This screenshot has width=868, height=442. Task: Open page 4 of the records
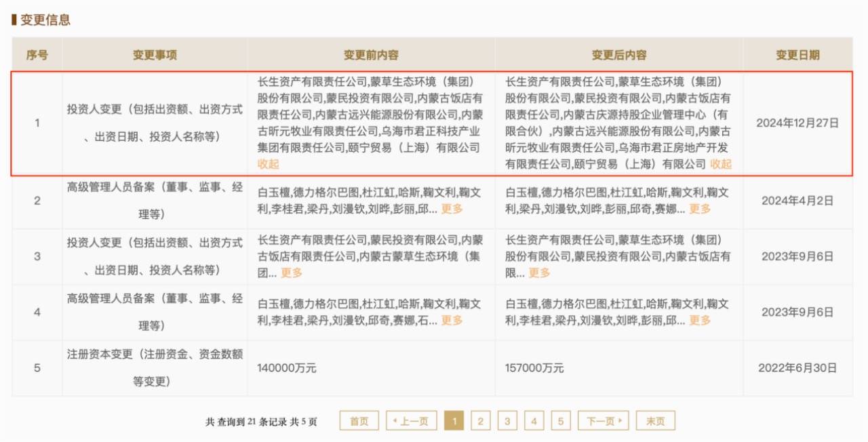pyautogui.click(x=534, y=421)
